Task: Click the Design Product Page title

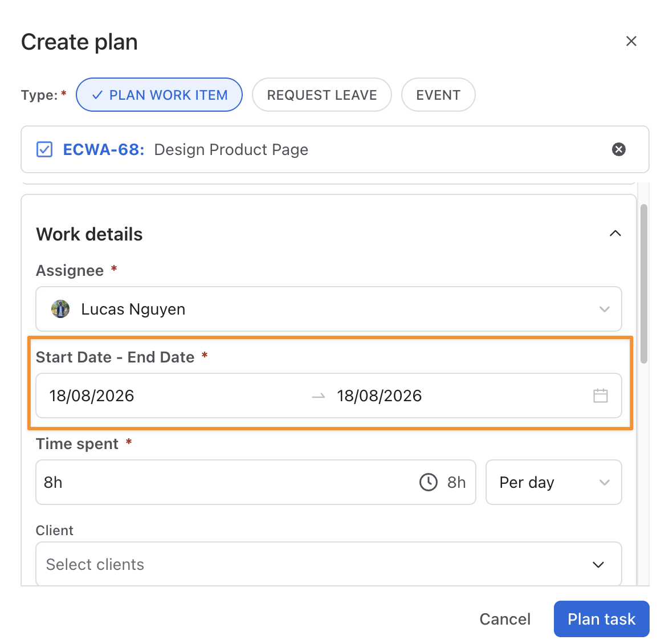Action: coord(231,150)
